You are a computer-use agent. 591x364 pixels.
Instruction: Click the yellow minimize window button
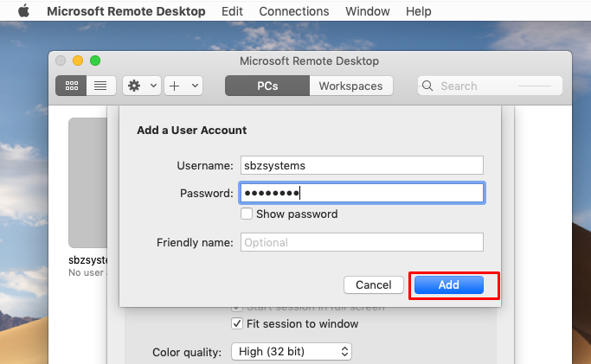[x=78, y=61]
